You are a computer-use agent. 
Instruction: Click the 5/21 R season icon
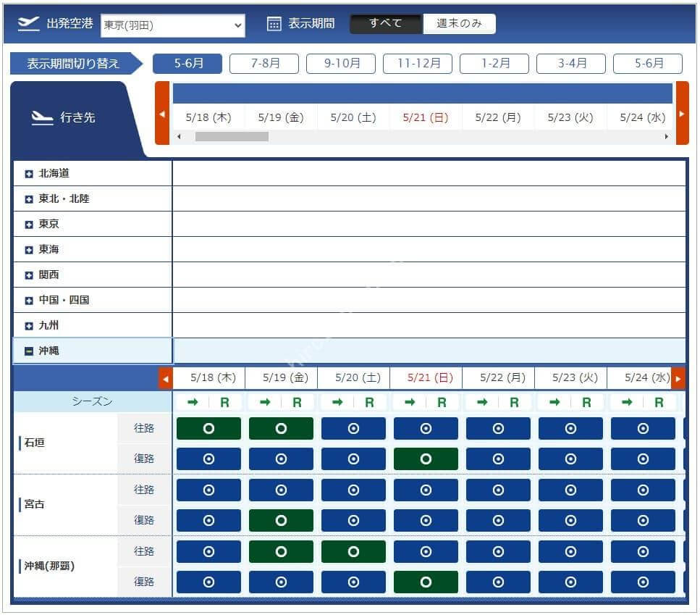(442, 403)
